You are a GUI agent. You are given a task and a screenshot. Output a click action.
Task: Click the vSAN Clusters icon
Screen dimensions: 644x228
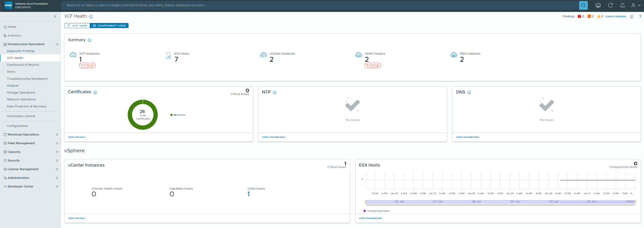click(359, 55)
